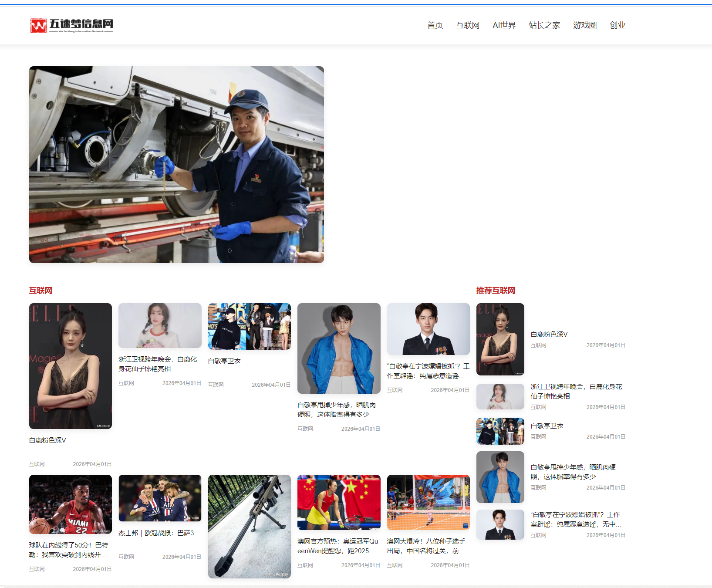Click the 白敬亭卫衣 title in the recommended sidebar
The height and width of the screenshot is (588, 712).
click(x=547, y=426)
